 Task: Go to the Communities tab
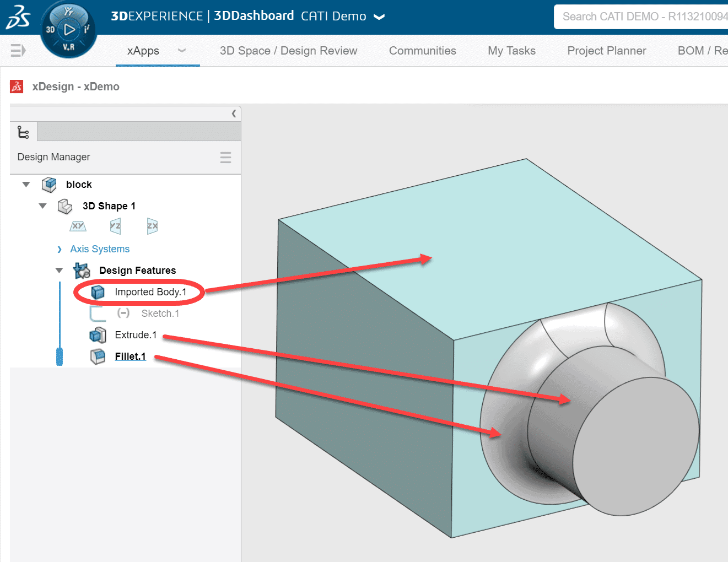coord(423,51)
